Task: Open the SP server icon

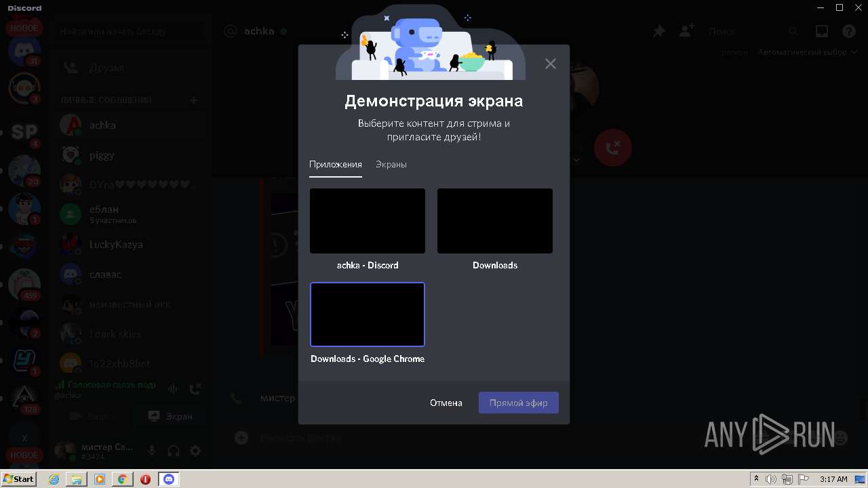Action: pyautogui.click(x=24, y=131)
